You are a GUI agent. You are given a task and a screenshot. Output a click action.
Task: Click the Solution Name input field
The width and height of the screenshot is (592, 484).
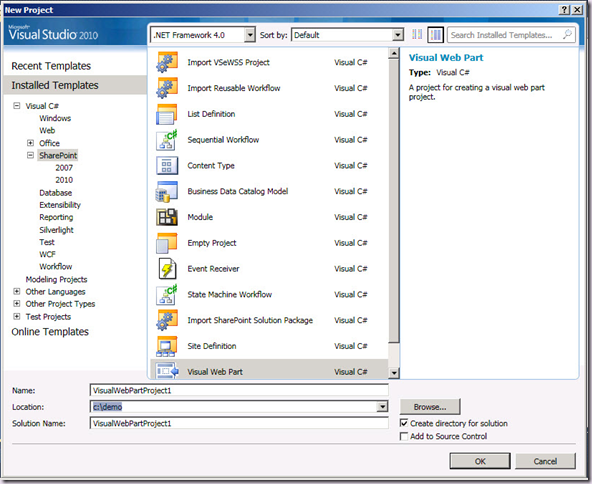[239, 423]
